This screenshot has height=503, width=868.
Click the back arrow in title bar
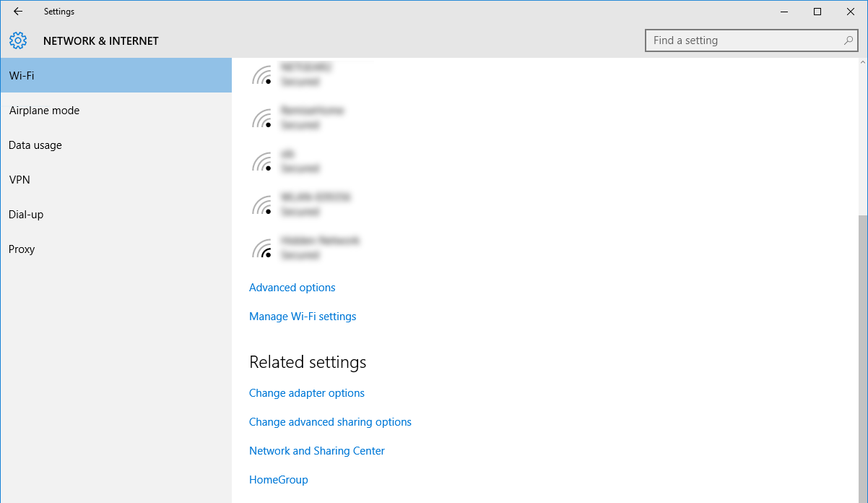coord(18,12)
